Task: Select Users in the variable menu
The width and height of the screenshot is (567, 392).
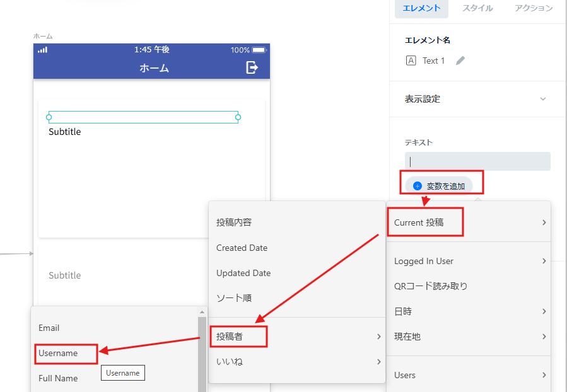Action: click(468, 375)
